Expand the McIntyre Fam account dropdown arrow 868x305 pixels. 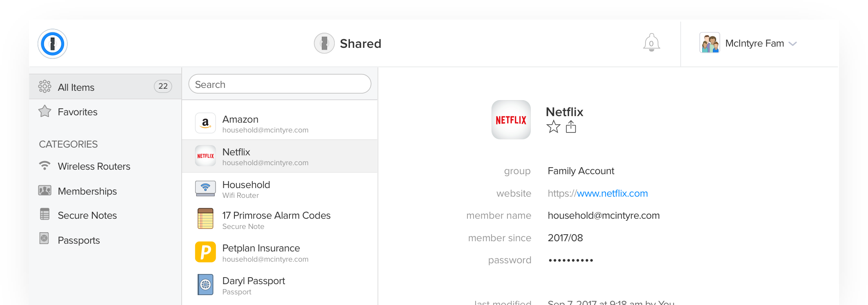[x=793, y=44]
